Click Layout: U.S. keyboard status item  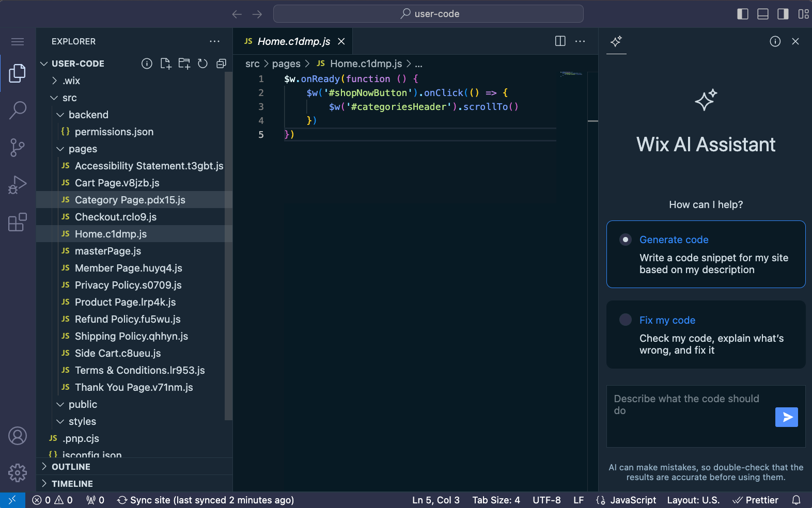pyautogui.click(x=693, y=500)
